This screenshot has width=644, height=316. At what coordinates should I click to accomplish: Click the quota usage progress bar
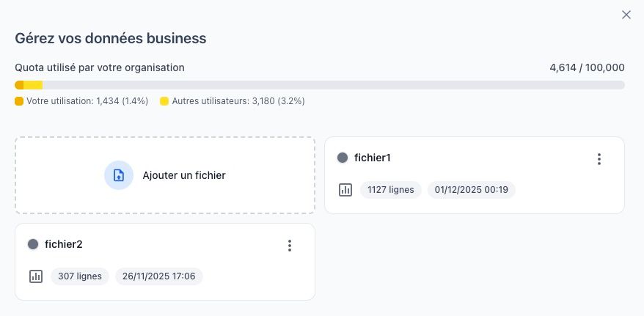pos(320,85)
